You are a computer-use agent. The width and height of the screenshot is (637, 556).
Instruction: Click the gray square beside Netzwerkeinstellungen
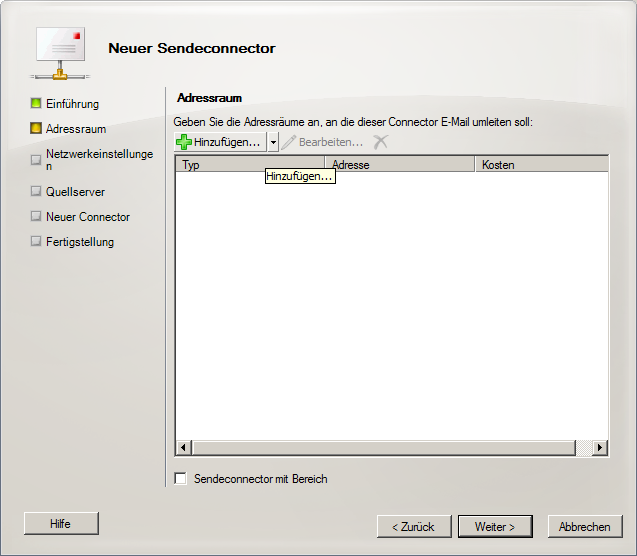36,160
